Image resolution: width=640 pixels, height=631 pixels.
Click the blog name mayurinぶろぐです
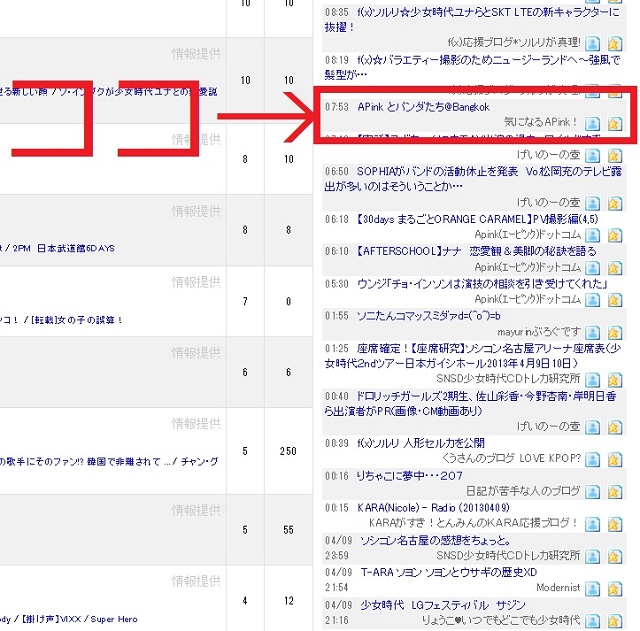[x=538, y=332]
